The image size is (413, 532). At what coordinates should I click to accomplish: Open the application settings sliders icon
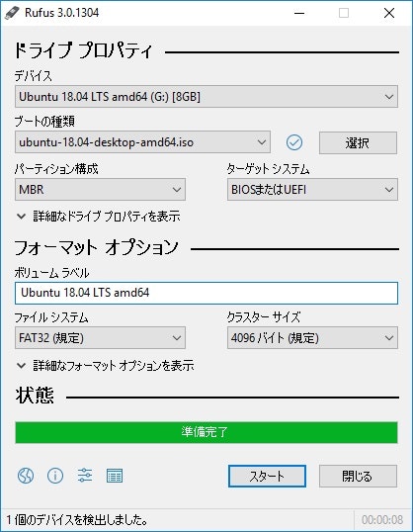[85, 476]
